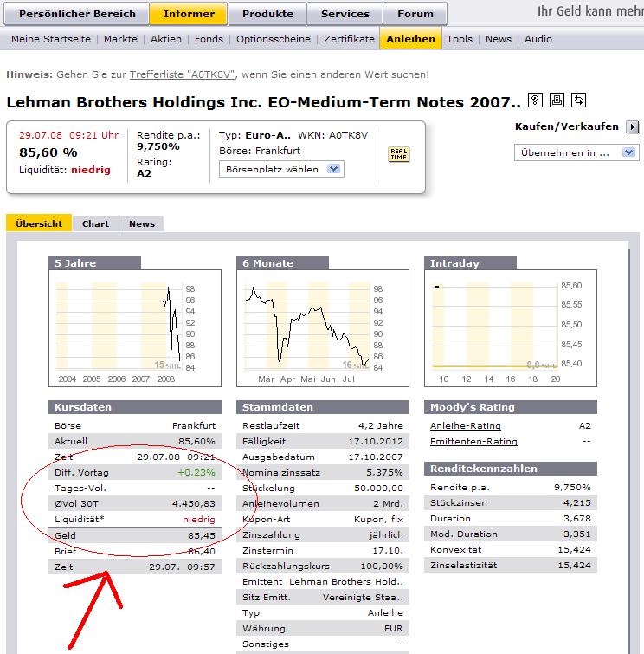Open Märkte in the submenu
The height and width of the screenshot is (654, 644).
coord(120,39)
